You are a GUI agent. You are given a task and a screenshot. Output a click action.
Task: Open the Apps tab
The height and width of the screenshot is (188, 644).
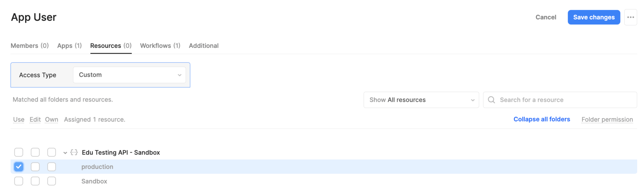tap(69, 46)
